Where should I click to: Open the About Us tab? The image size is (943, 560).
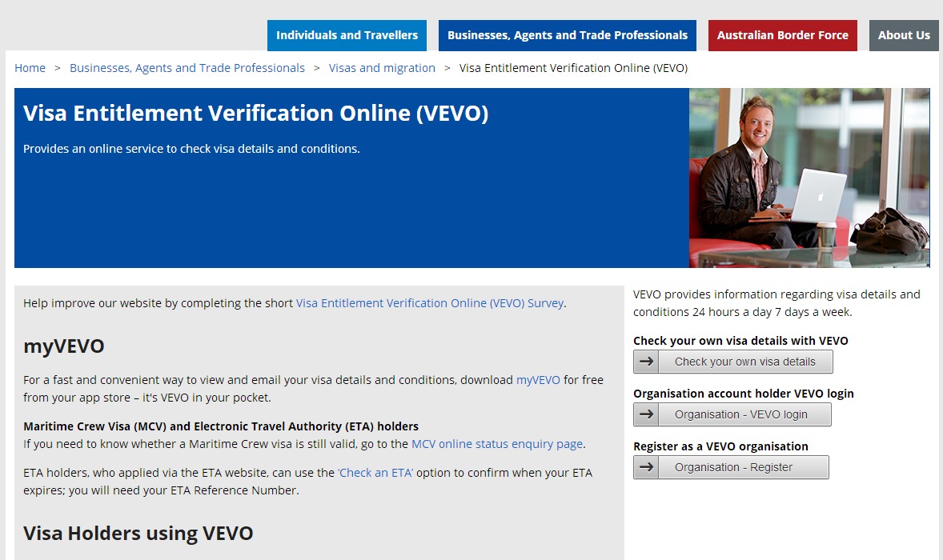pos(903,35)
